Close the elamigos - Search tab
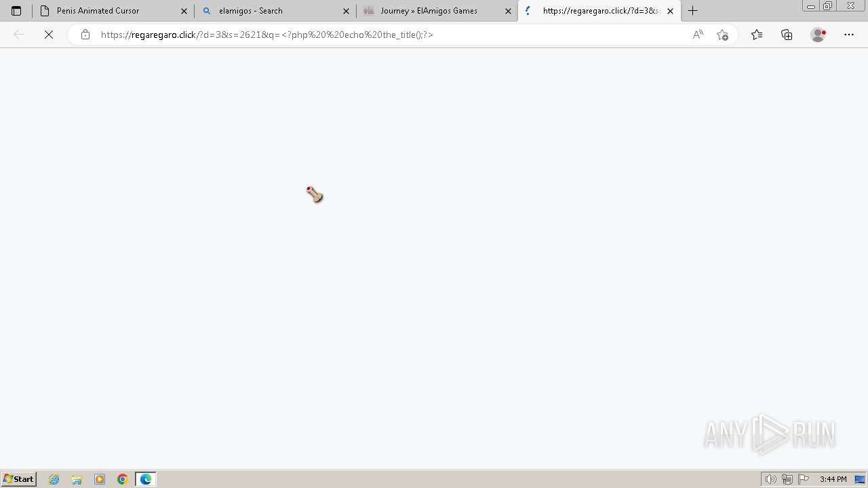Screen dimensions: 868x488 click(x=346, y=11)
